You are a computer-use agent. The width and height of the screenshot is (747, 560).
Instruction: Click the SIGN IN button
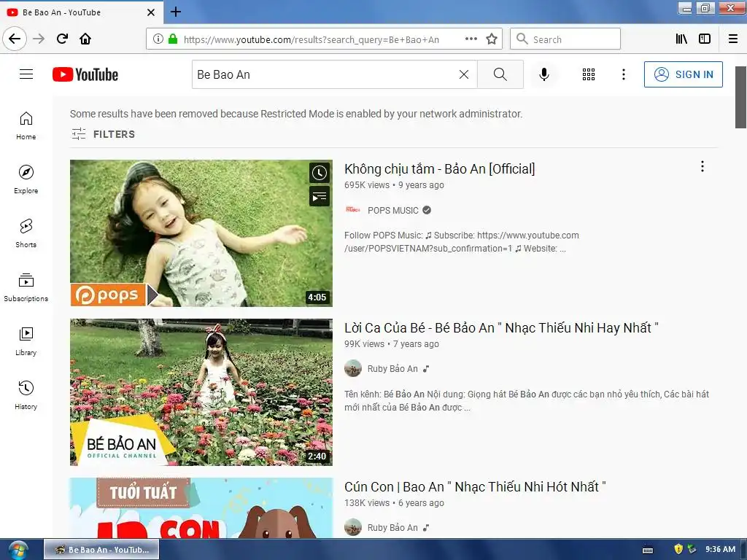click(683, 74)
